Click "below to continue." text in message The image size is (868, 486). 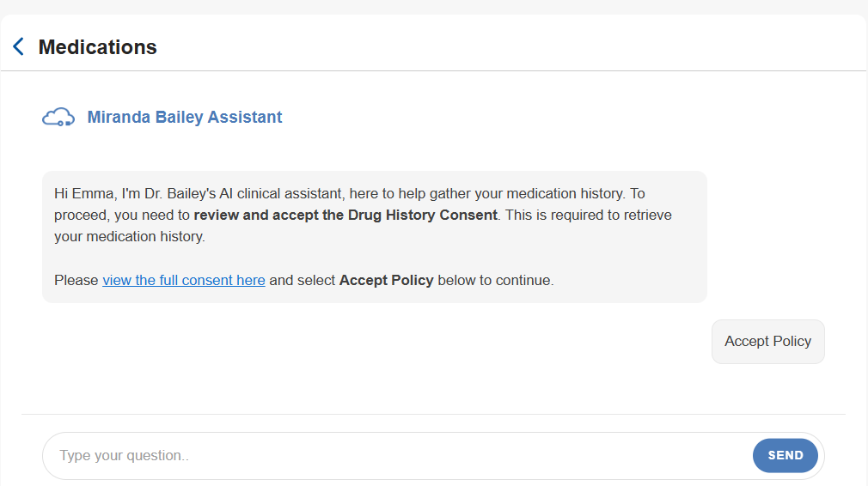tap(495, 280)
